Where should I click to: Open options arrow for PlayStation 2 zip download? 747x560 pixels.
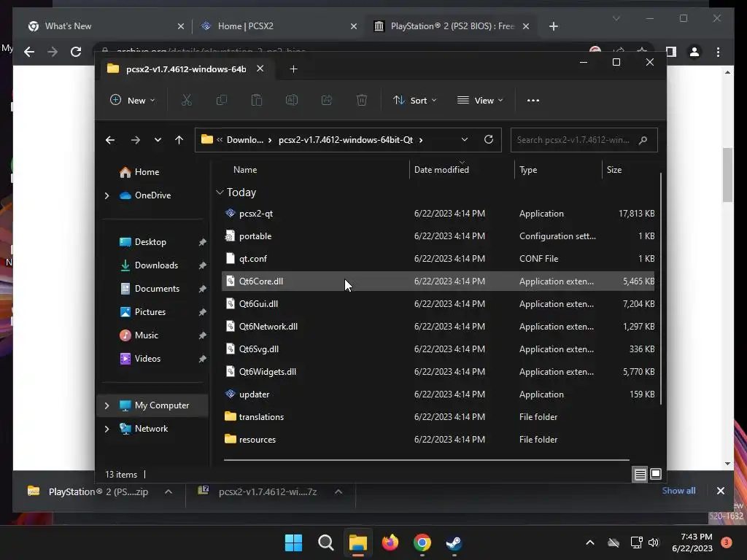[x=169, y=492]
